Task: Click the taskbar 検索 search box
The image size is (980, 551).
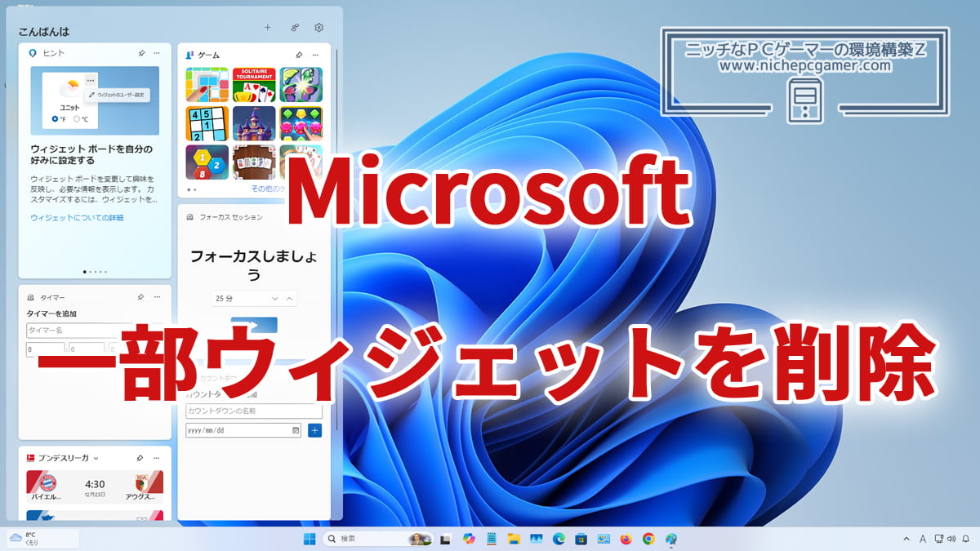Action: tap(377, 539)
